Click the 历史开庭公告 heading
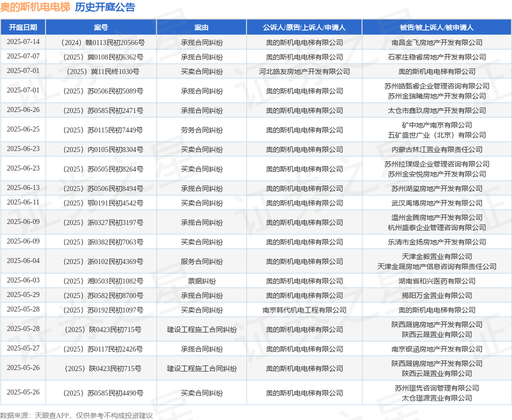 click(105, 7)
